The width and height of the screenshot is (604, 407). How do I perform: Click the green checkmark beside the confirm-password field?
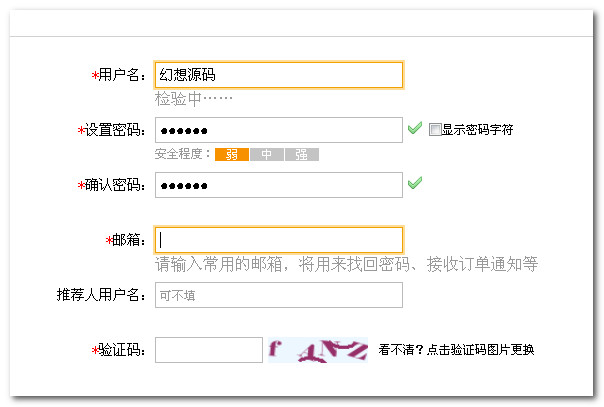414,183
